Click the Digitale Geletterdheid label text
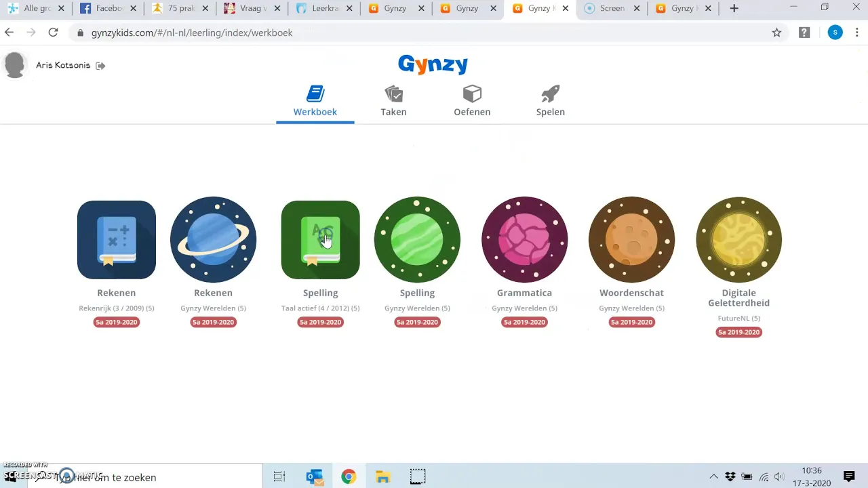Image resolution: width=868 pixels, height=488 pixels. (738, 298)
